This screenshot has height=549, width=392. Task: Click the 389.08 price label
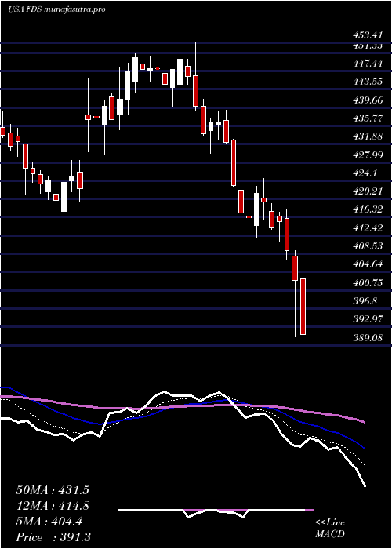pyautogui.click(x=369, y=338)
